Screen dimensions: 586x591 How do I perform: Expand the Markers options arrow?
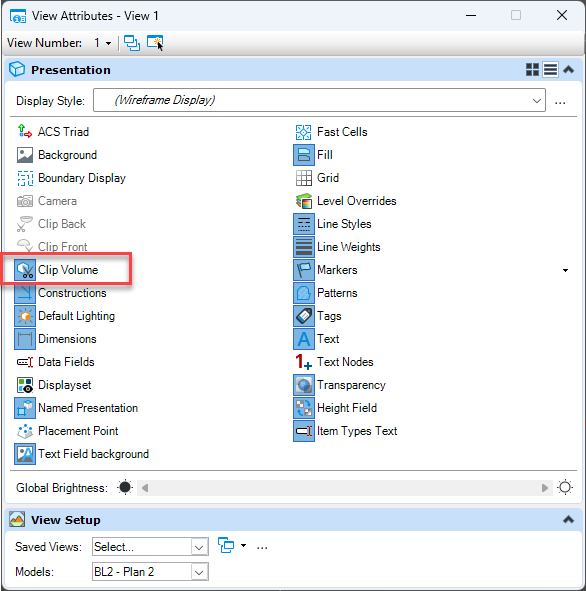point(565,270)
